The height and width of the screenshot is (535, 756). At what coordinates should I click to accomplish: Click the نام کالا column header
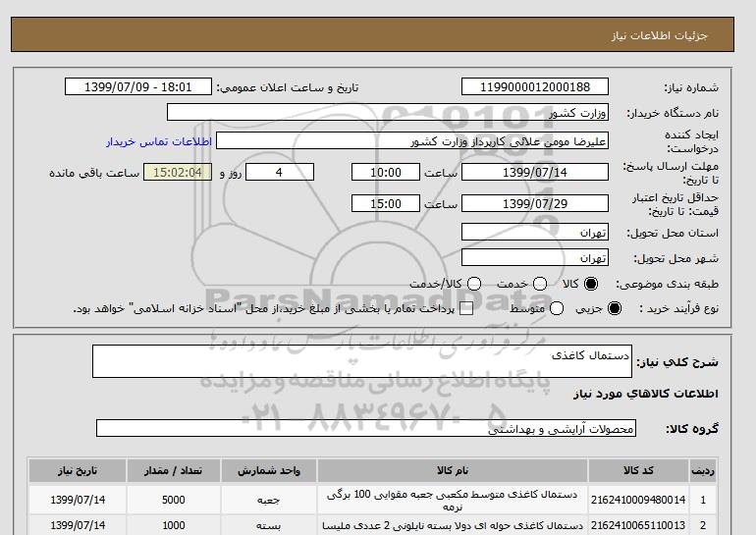coord(453,470)
